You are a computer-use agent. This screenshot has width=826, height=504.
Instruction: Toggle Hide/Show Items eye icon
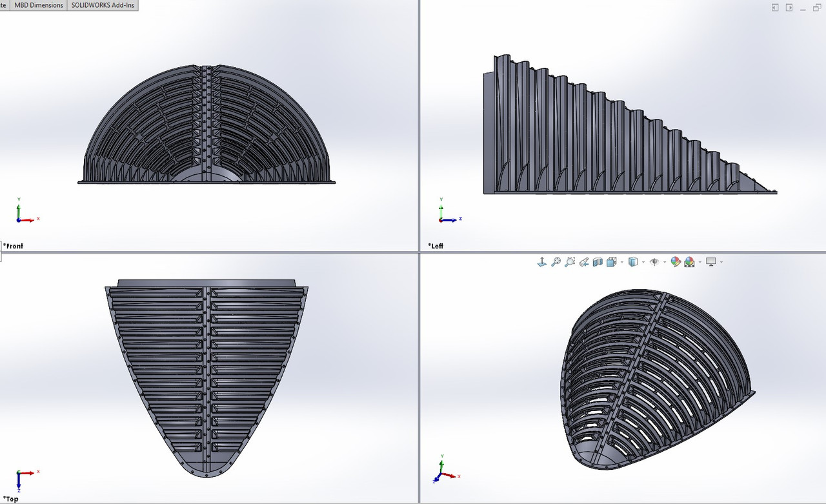tap(655, 261)
